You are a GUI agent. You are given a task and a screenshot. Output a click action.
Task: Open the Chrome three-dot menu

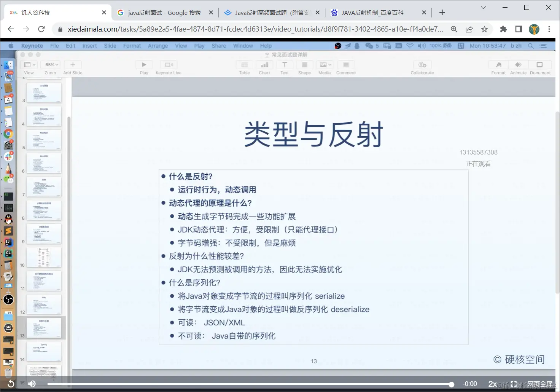coord(549,29)
